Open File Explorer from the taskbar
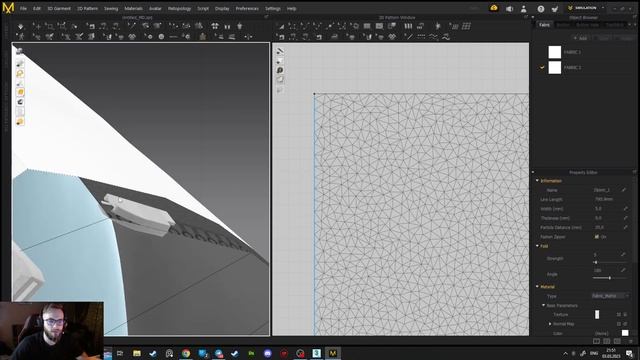The image size is (640, 360). tap(137, 353)
